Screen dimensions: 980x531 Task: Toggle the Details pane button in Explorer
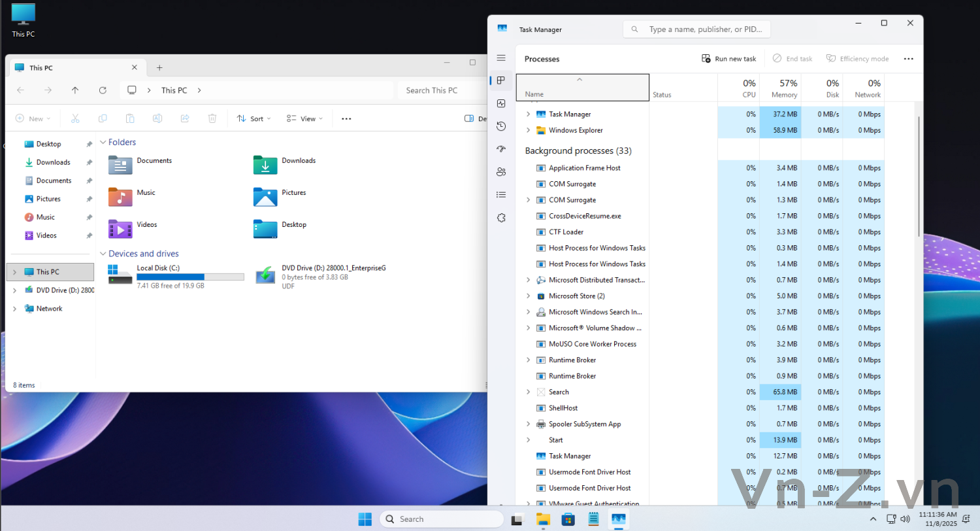coord(476,118)
